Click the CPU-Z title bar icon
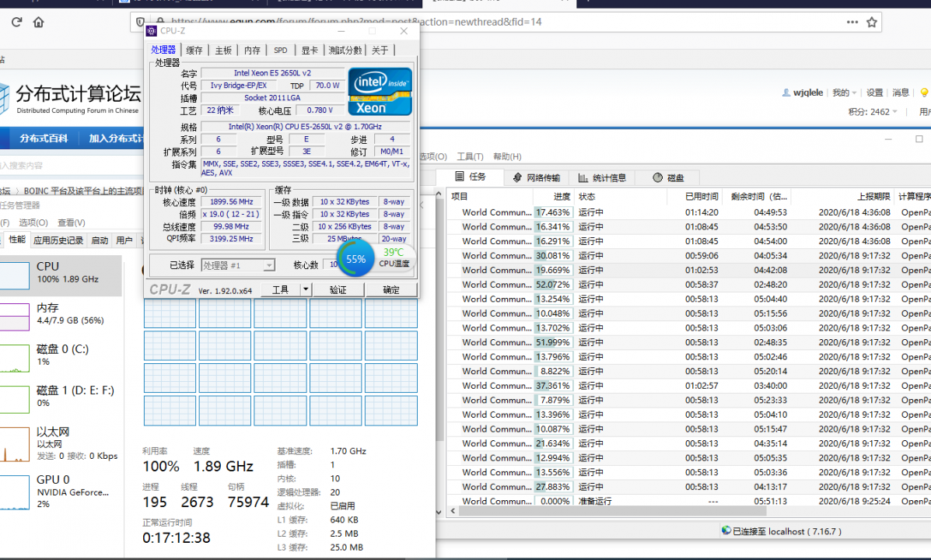 click(x=152, y=31)
